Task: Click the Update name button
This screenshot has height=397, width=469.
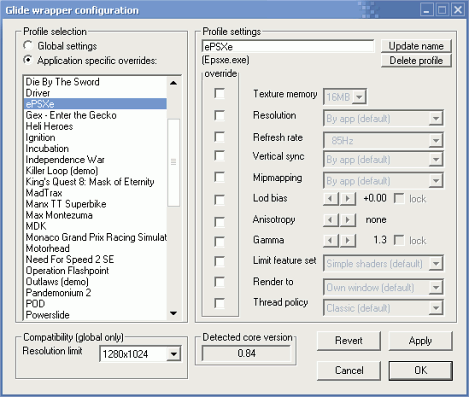Action: [x=416, y=46]
